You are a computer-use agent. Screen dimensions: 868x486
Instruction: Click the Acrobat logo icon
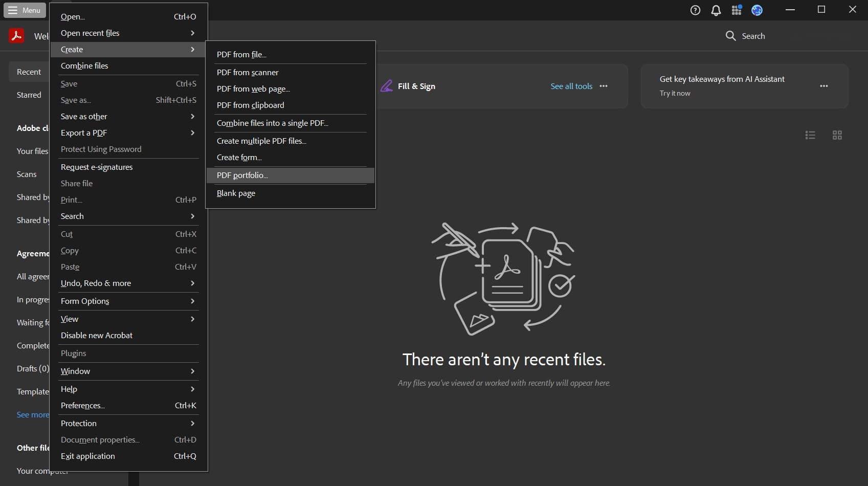click(x=16, y=35)
